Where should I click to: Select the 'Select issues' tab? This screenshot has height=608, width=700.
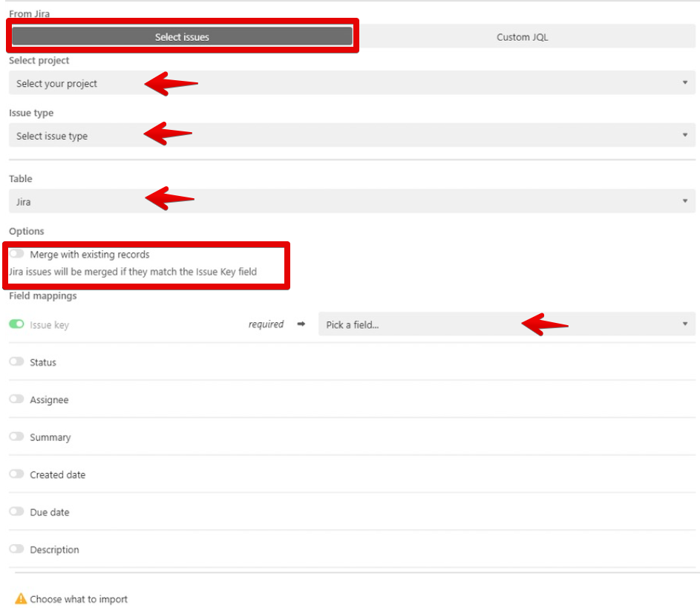[182, 37]
